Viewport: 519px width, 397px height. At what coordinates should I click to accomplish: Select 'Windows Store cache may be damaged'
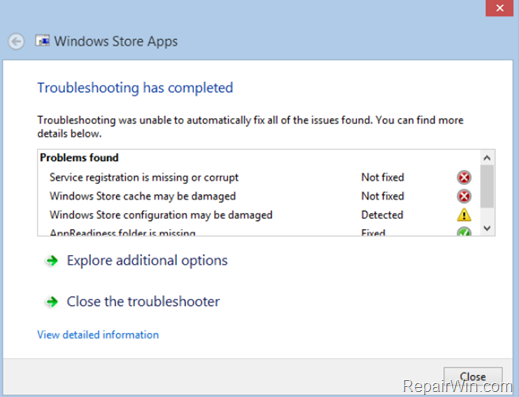(x=143, y=196)
